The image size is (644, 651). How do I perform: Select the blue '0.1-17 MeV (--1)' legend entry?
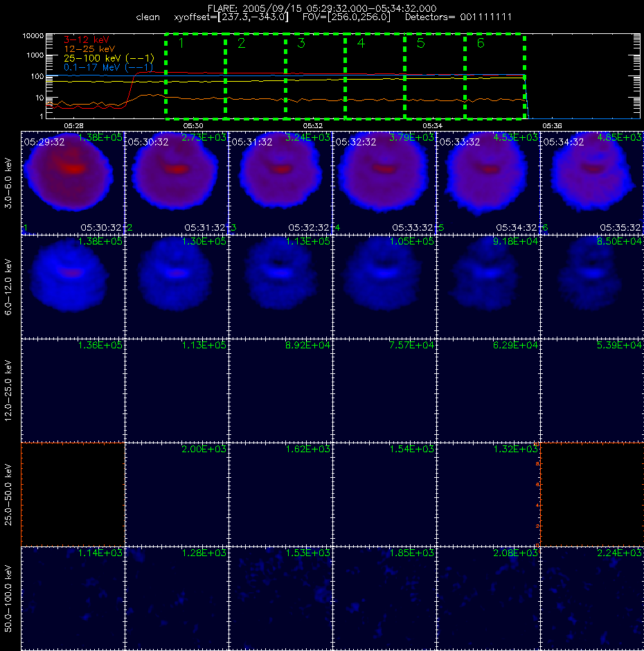(108, 67)
